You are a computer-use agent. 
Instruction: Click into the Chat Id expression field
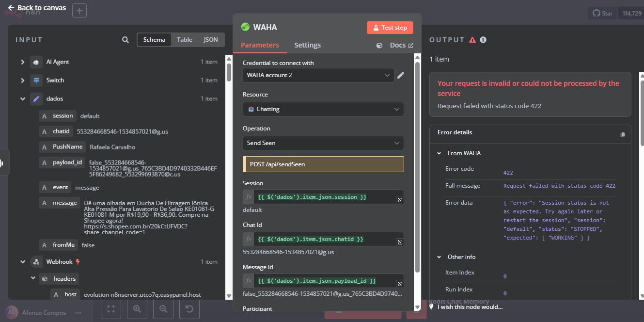click(x=325, y=239)
